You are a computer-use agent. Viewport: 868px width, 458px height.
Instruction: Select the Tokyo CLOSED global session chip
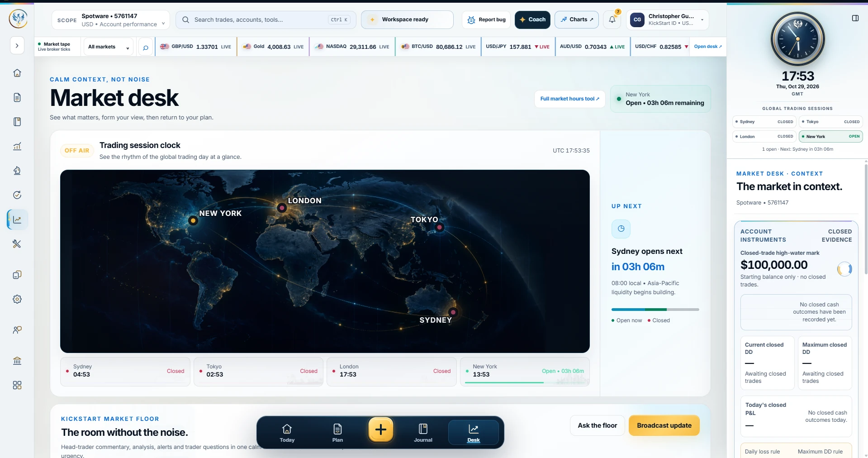click(x=830, y=122)
